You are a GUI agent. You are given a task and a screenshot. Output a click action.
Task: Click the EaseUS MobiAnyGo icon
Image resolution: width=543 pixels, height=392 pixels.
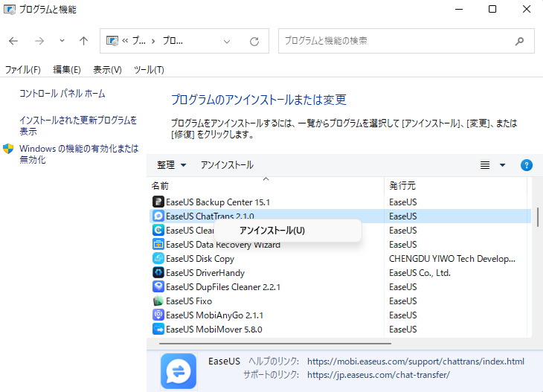pos(158,315)
